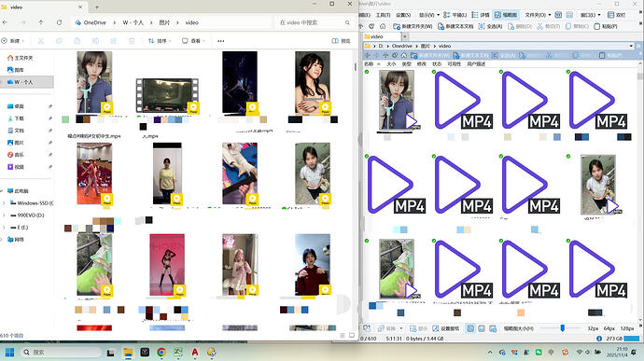644x361 pixels.
Task: Click inside the 在 video 中搜索 search field
Action: pos(315,22)
